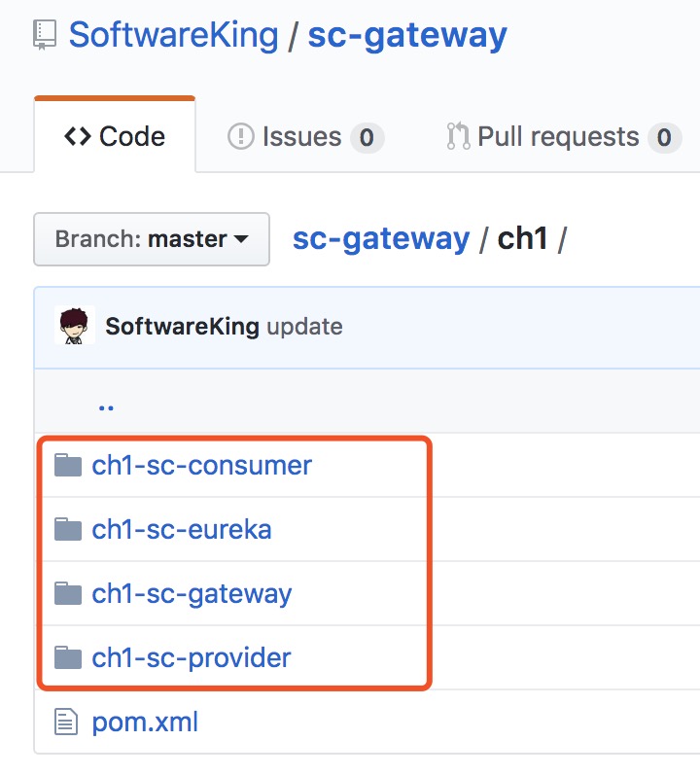
Task: Go up to parent directory (..)
Action: 106,403
